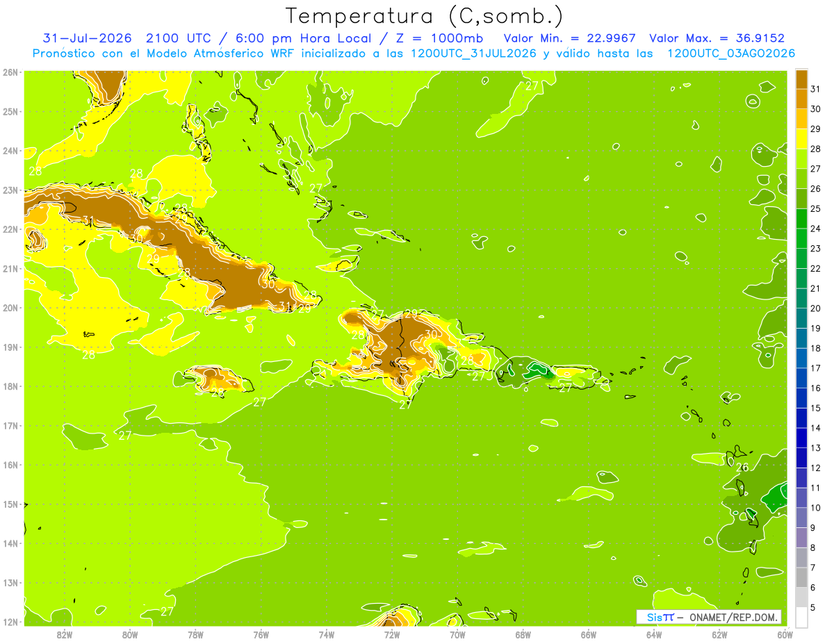Click the '76W' longitude axis label
834x644 pixels.
(261, 634)
